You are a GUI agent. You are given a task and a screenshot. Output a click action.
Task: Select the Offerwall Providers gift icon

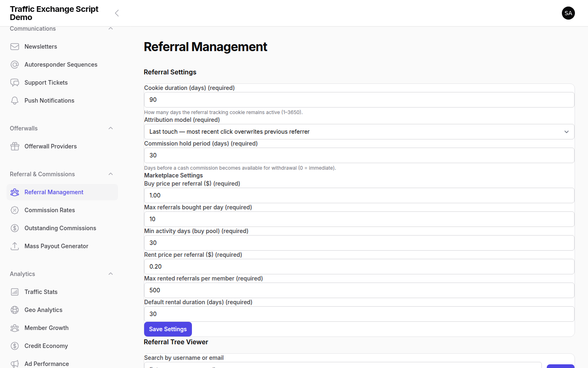tap(15, 146)
